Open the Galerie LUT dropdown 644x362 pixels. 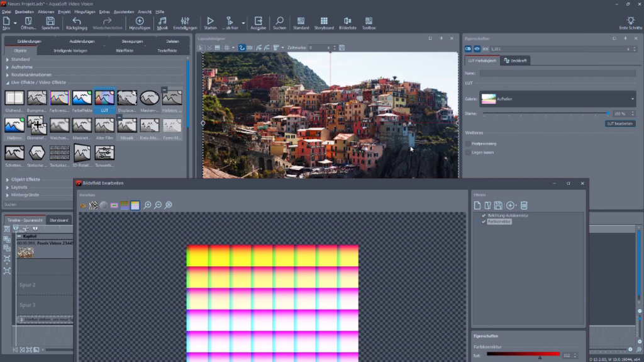[632, 99]
